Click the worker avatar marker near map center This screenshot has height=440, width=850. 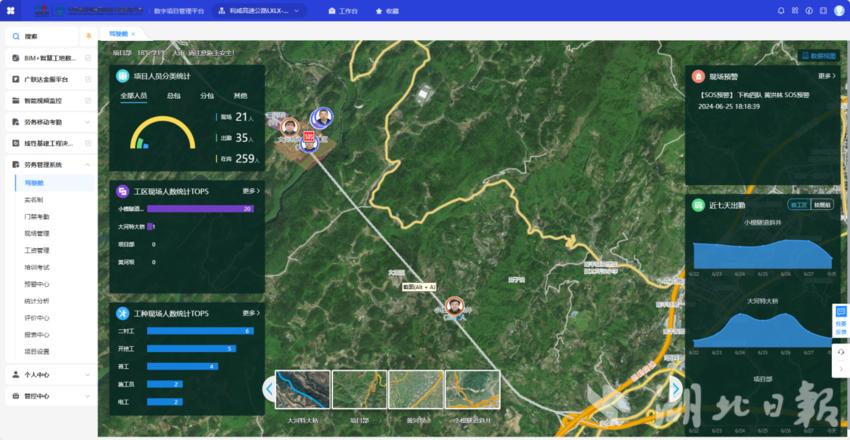(x=455, y=307)
